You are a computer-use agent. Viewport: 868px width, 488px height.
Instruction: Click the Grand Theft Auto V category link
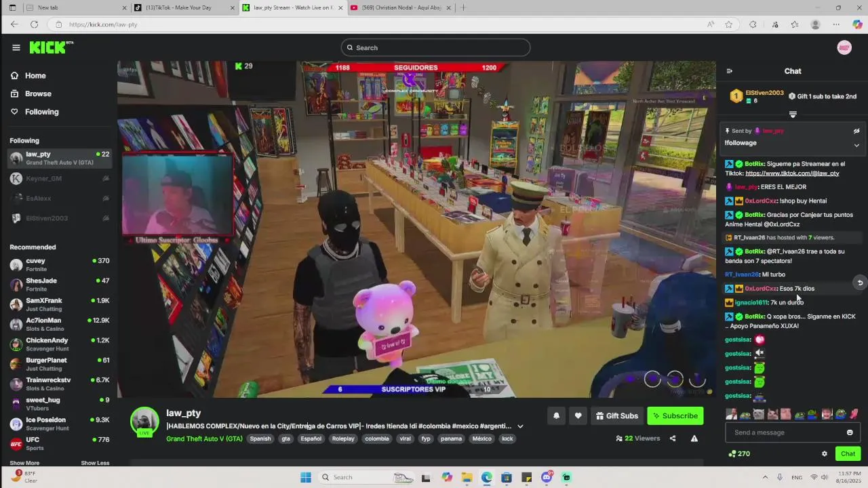tap(204, 439)
